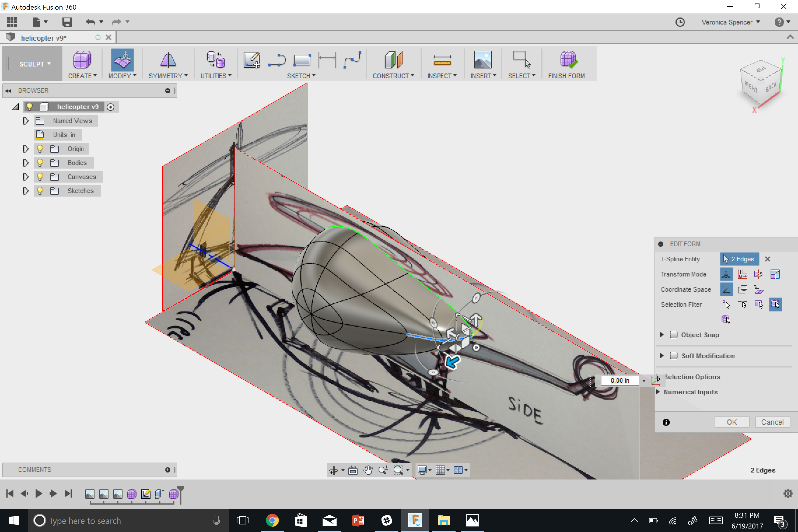798x532 pixels.
Task: Click OK in Edit Form dialog
Action: (731, 422)
